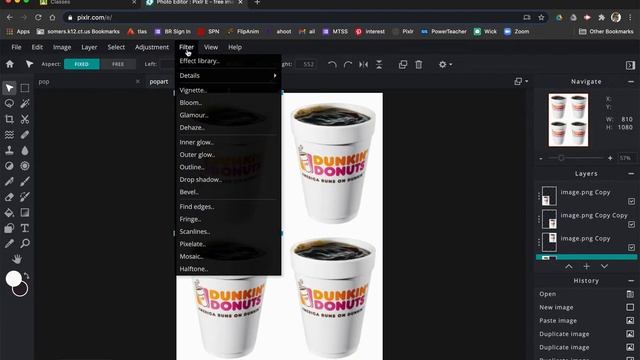
Task: Move layer up with chevron
Action: [x=569, y=266]
